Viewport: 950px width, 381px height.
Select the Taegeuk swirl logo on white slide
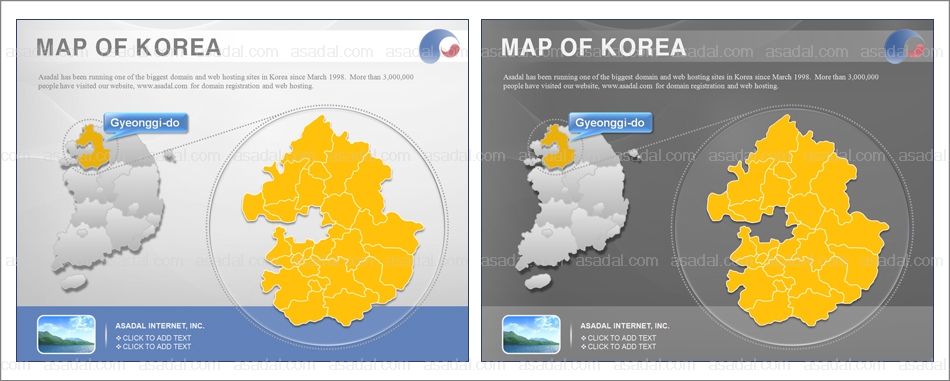pos(440,46)
